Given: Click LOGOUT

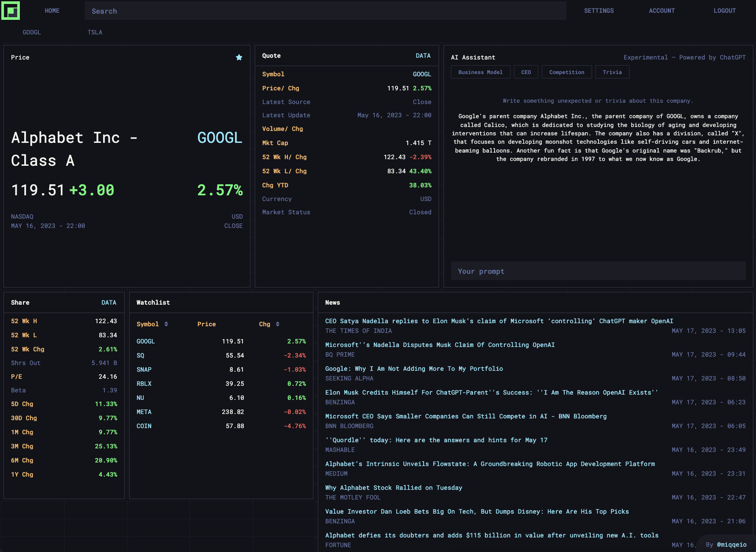Looking at the screenshot, I should [725, 10].
